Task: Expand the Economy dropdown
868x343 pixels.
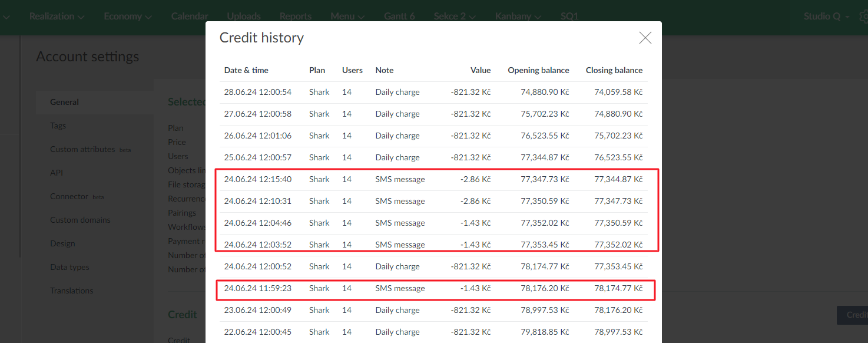Action: tap(128, 17)
